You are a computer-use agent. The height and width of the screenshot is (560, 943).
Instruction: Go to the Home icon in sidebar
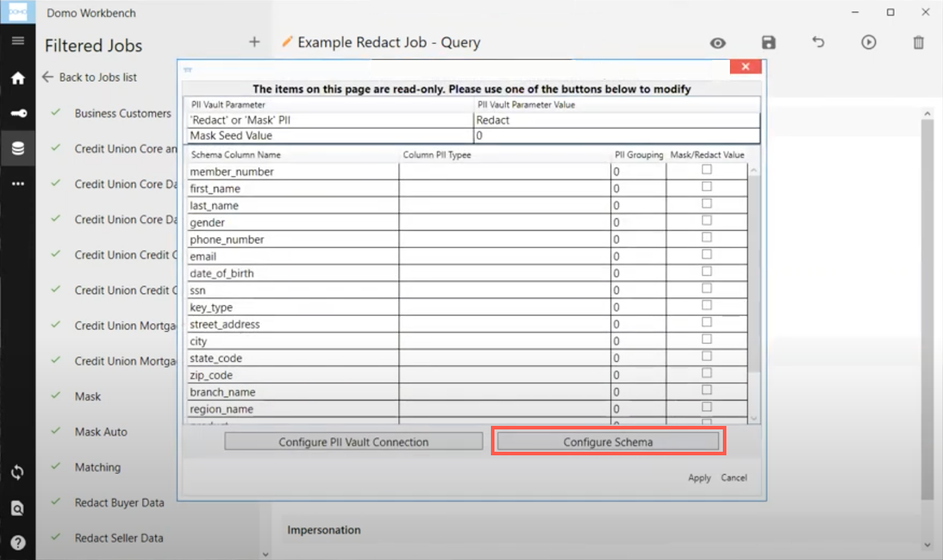[18, 78]
